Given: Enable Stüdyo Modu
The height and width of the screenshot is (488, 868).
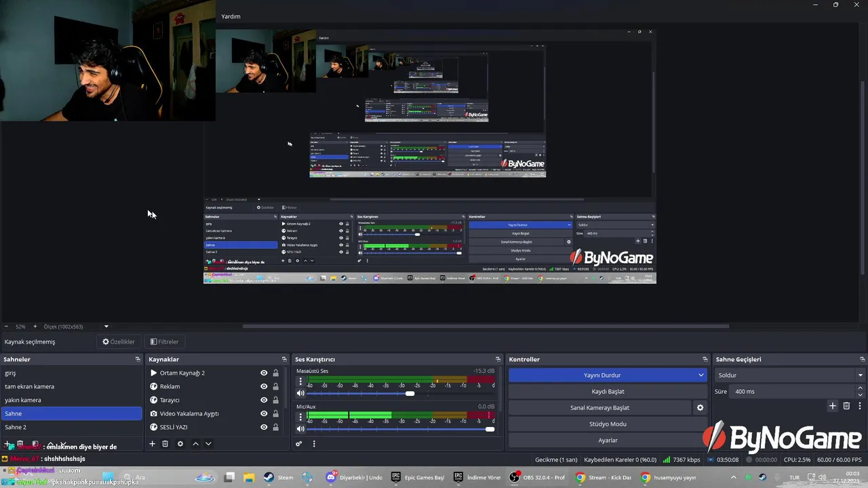Looking at the screenshot, I should (x=608, y=424).
